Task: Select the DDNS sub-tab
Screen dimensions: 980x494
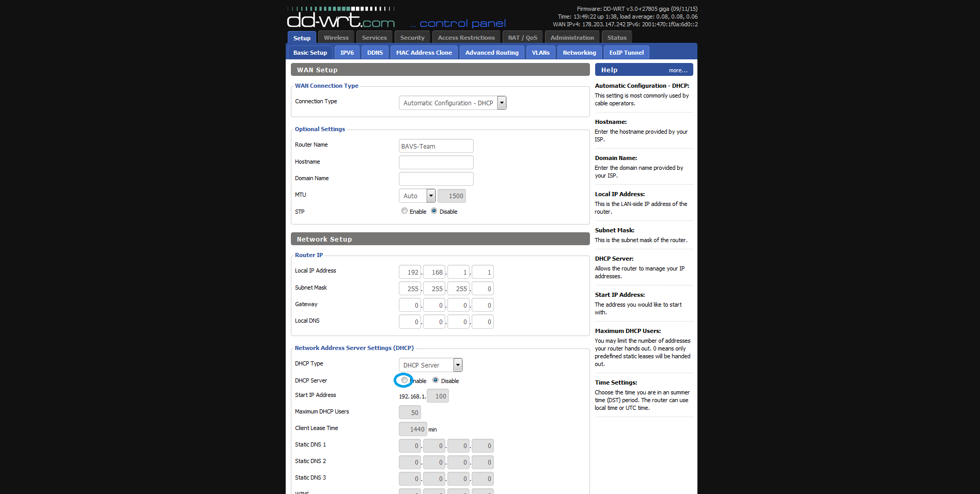Action: click(375, 53)
